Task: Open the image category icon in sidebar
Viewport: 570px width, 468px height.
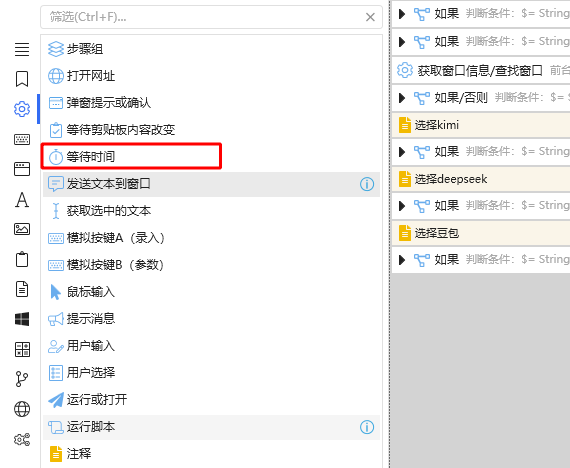Action: click(22, 229)
